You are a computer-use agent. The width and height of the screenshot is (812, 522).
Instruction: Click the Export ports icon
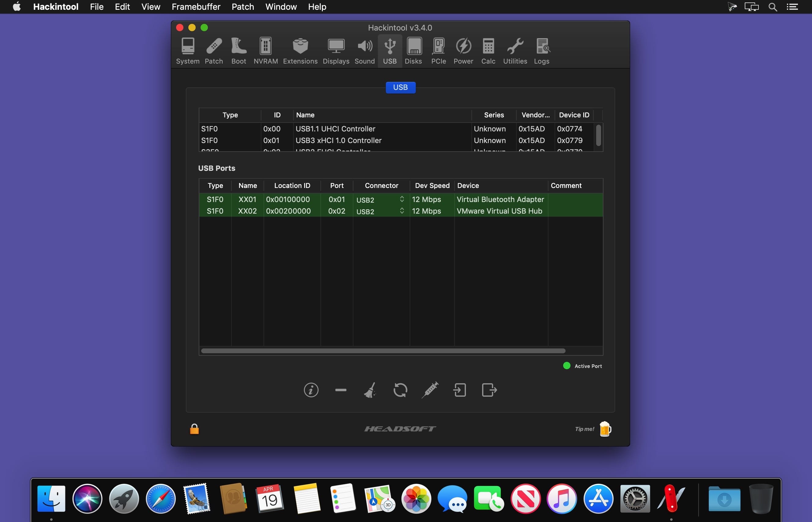(489, 390)
